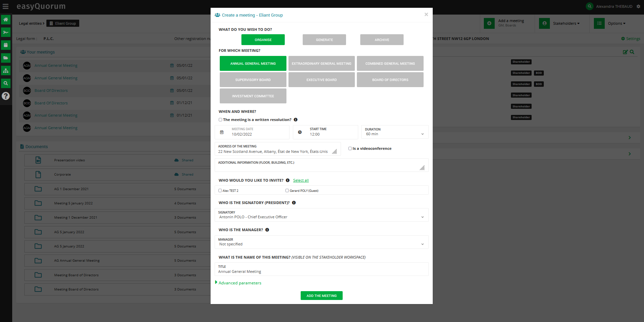Click the info icon next to signatory question
Screen dimensions: 644x322
coord(294,203)
